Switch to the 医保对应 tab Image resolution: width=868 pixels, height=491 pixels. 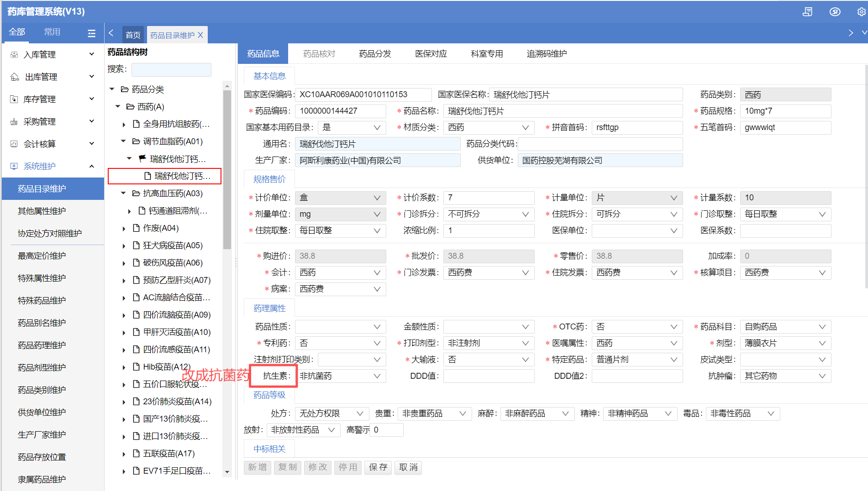pyautogui.click(x=431, y=54)
